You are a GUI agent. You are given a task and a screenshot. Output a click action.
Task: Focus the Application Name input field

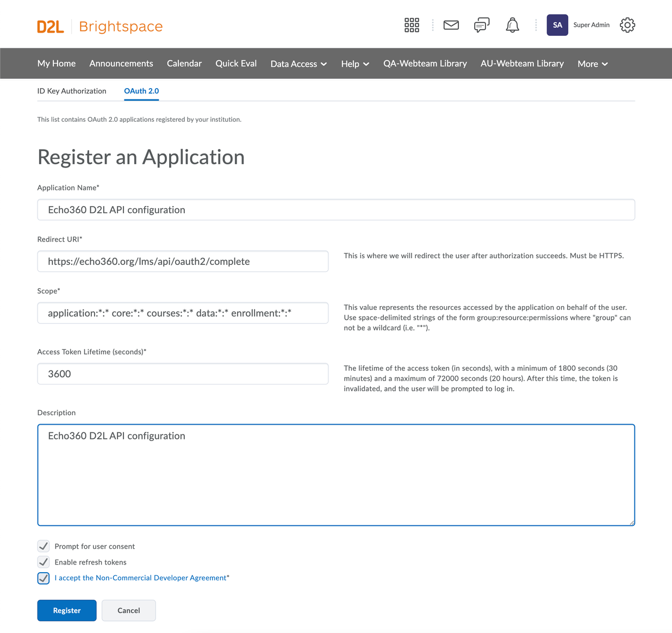pos(336,209)
